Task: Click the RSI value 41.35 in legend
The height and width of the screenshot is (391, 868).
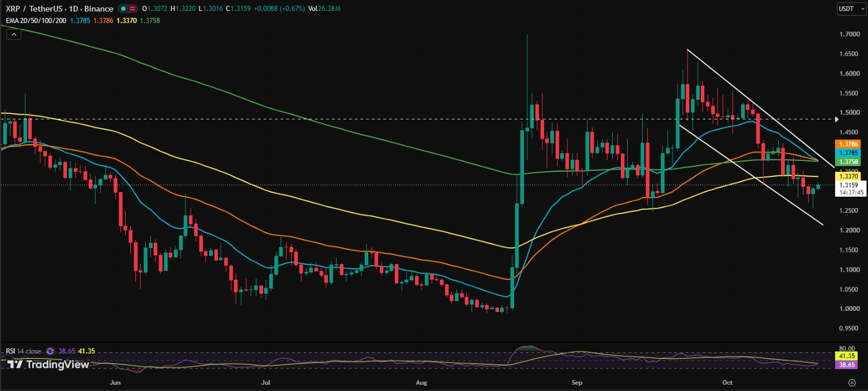Action: 86,351
